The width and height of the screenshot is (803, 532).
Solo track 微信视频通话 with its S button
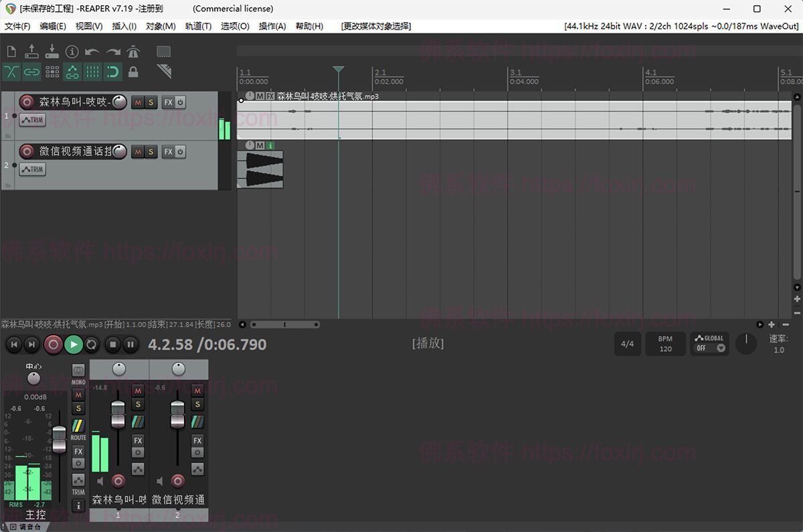[152, 151]
